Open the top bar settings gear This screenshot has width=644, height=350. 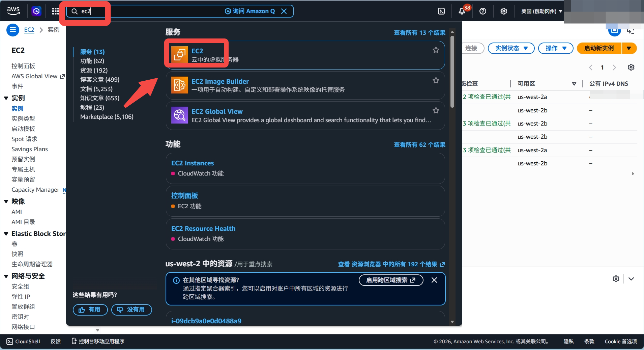point(504,11)
